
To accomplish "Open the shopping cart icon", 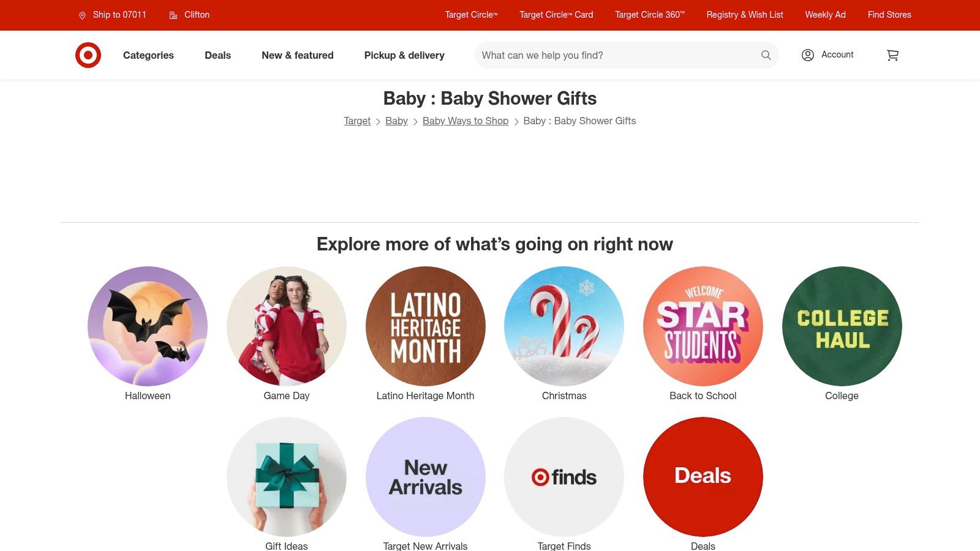I will click(x=892, y=55).
